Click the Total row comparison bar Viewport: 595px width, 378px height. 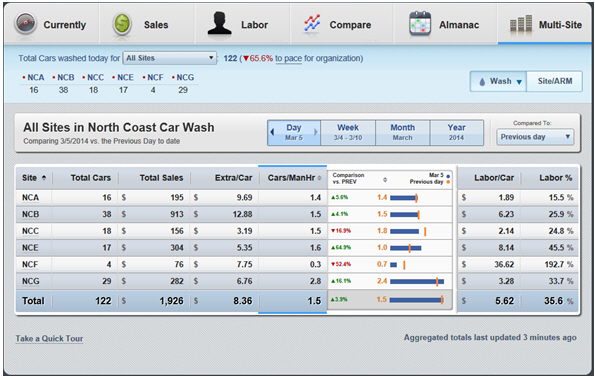[417, 300]
